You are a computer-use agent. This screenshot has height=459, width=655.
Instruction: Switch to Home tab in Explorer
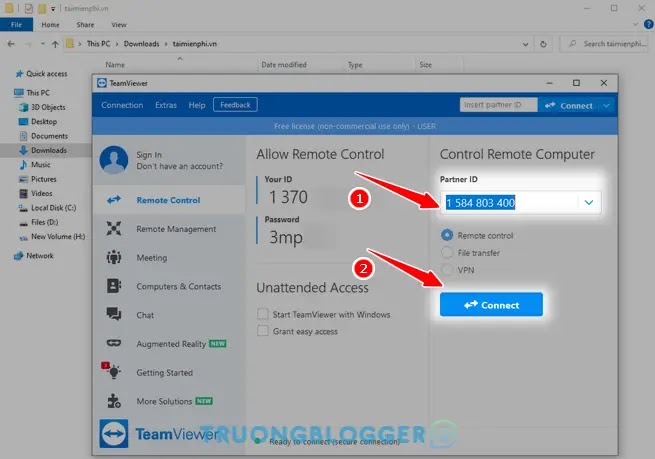pyautogui.click(x=50, y=25)
